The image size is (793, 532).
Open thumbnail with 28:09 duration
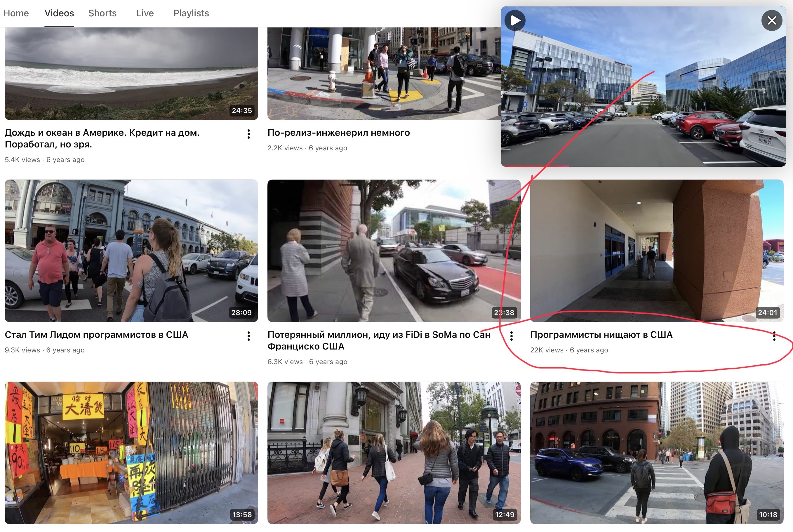click(x=131, y=251)
